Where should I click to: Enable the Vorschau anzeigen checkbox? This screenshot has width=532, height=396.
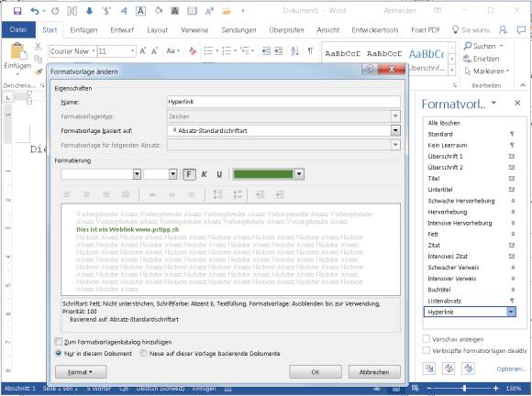click(427, 338)
